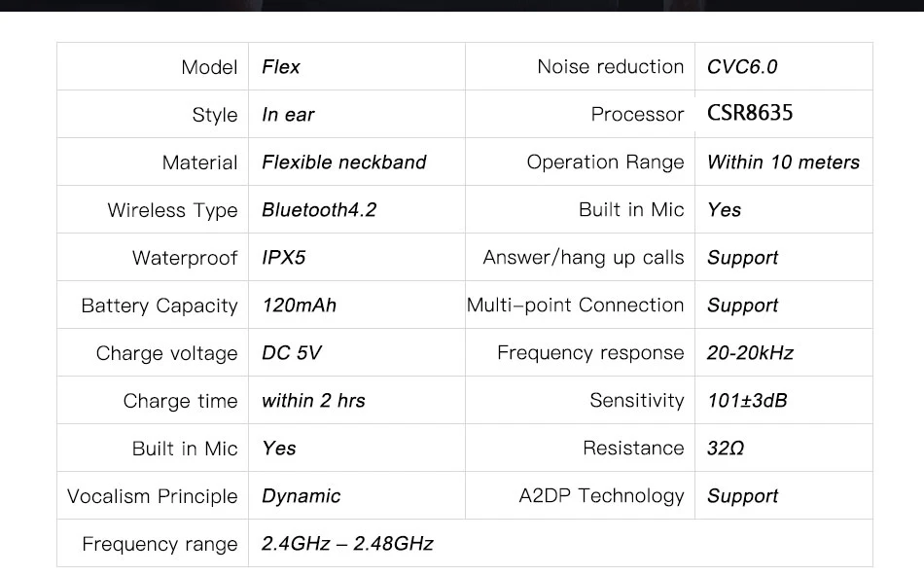Viewport: 924px width, 576px height.
Task: Select the Bluetooth4.2 wireless type cell
Action: (319, 210)
